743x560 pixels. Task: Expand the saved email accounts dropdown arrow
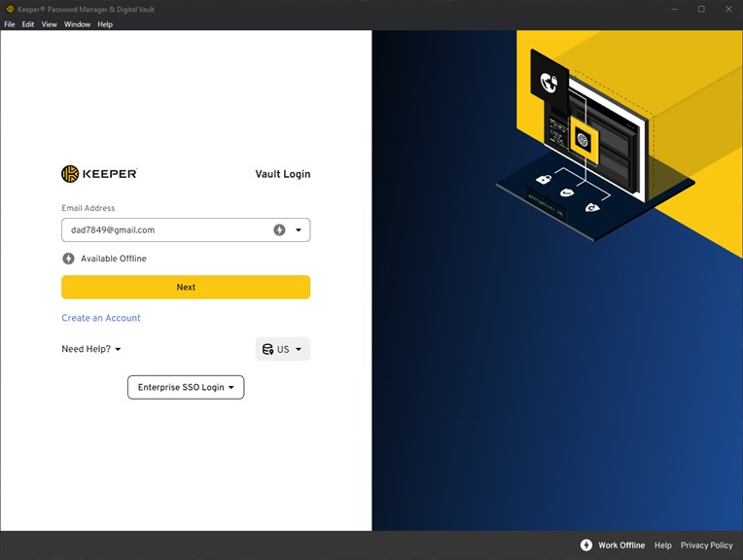pos(299,229)
